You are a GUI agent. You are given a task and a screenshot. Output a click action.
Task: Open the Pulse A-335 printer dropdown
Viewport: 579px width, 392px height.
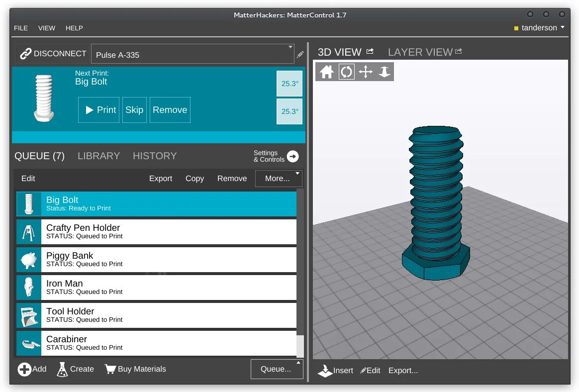193,54
